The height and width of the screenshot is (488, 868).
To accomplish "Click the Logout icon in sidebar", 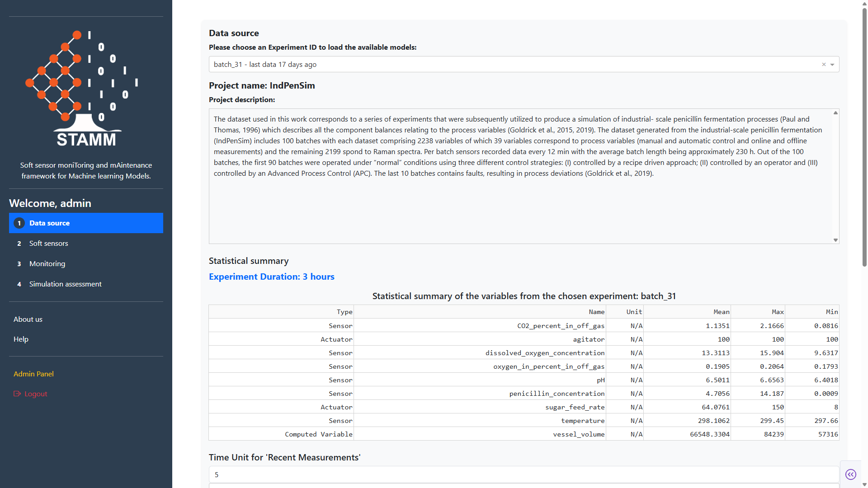I will coord(17,394).
